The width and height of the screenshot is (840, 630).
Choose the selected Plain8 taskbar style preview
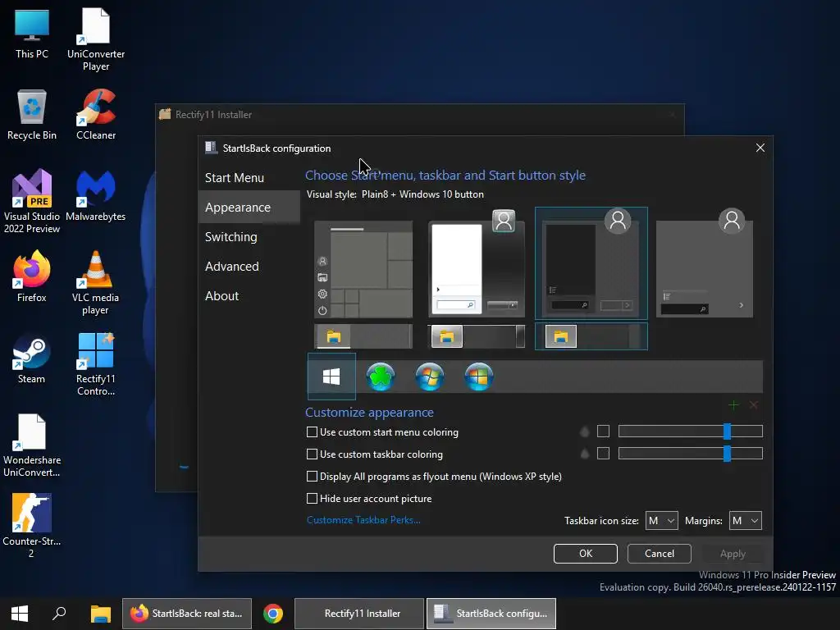(x=591, y=336)
